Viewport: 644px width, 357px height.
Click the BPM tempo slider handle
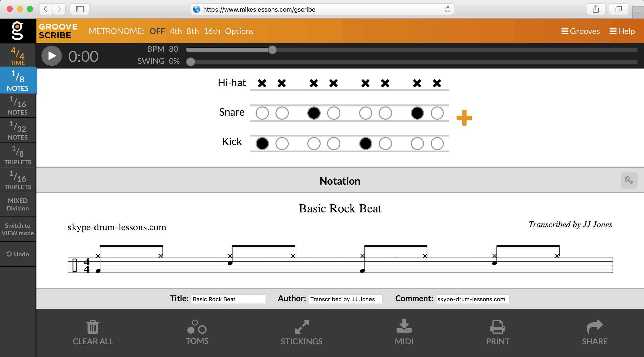pos(272,50)
